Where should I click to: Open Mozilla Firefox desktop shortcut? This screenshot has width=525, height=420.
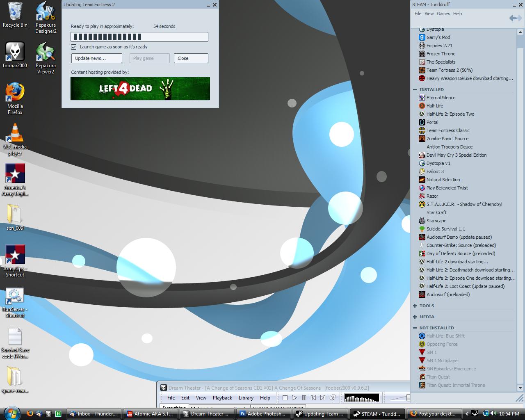[15, 98]
